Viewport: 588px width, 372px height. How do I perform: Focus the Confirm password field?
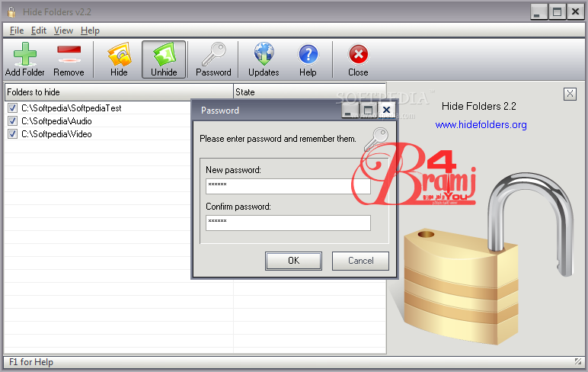click(288, 223)
